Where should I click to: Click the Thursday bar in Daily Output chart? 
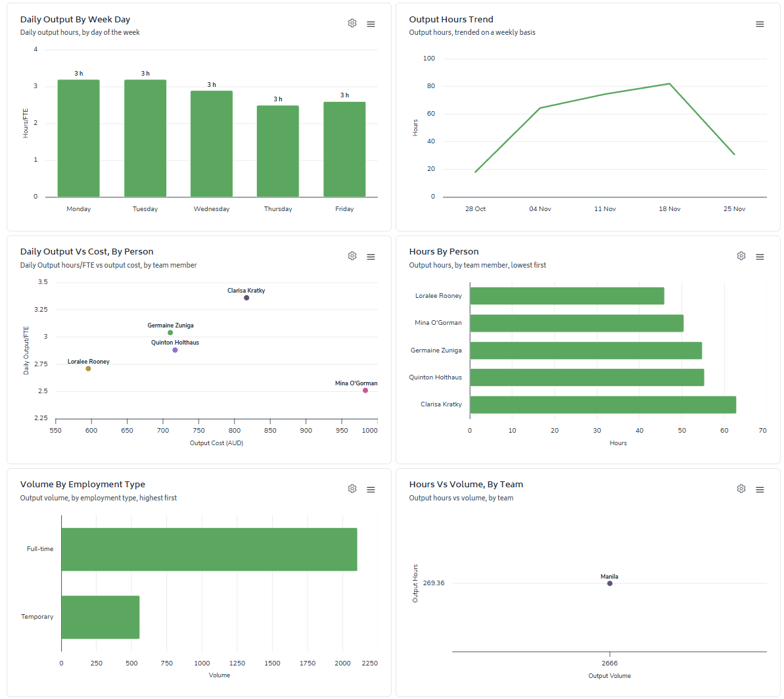[278, 151]
